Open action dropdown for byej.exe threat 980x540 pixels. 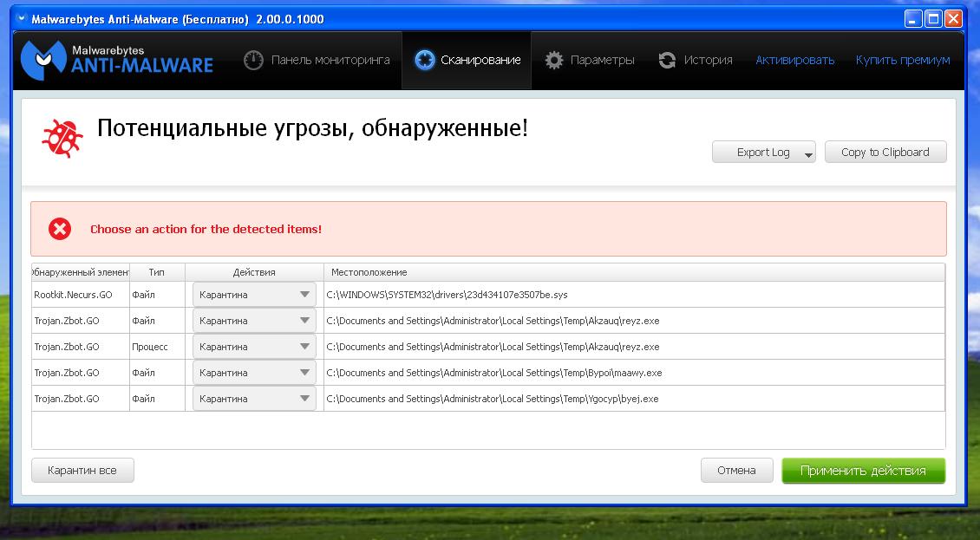click(253, 399)
